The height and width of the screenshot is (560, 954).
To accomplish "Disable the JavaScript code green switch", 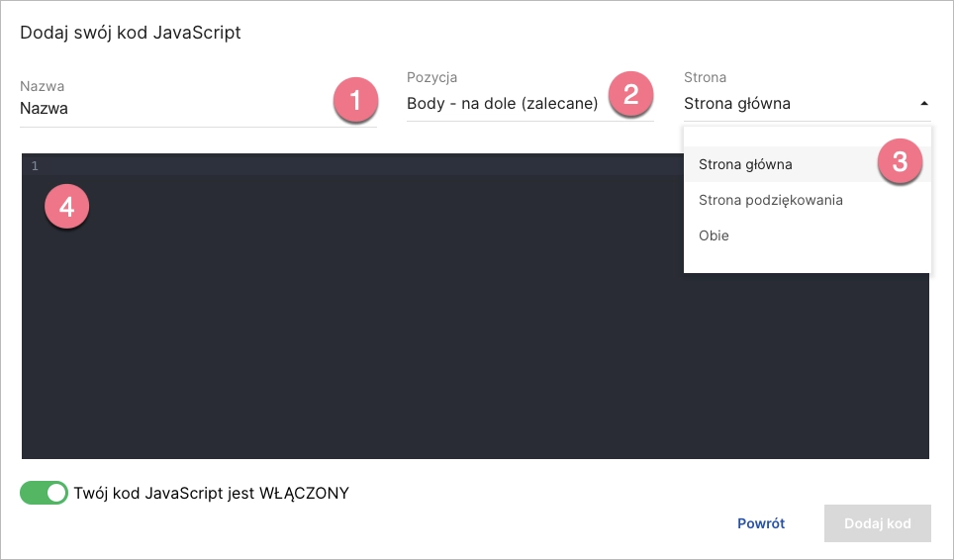I will pos(45,493).
